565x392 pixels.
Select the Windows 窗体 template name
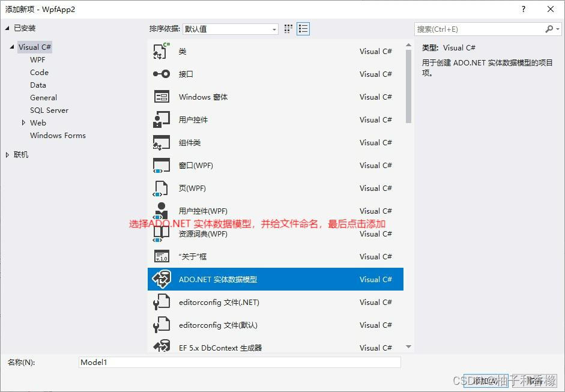[203, 97]
